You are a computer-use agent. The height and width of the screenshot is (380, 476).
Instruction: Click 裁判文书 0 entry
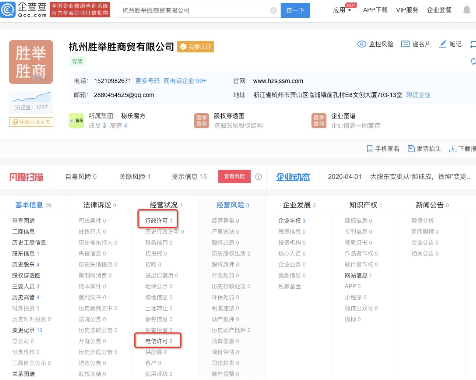point(92,297)
